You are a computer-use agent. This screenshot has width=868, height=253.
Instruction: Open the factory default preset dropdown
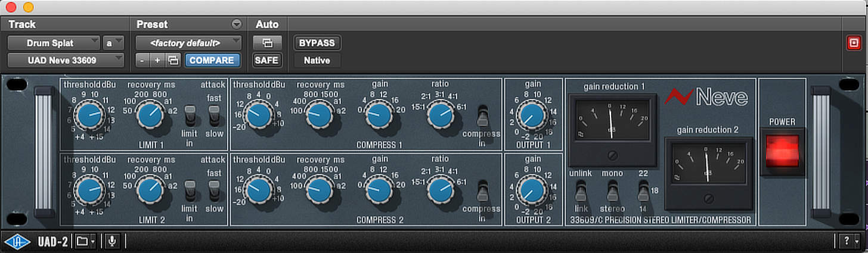(188, 43)
